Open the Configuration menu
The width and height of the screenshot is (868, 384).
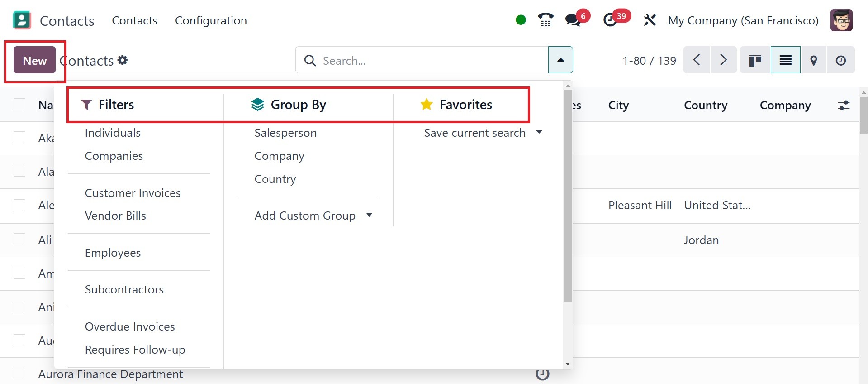click(211, 20)
